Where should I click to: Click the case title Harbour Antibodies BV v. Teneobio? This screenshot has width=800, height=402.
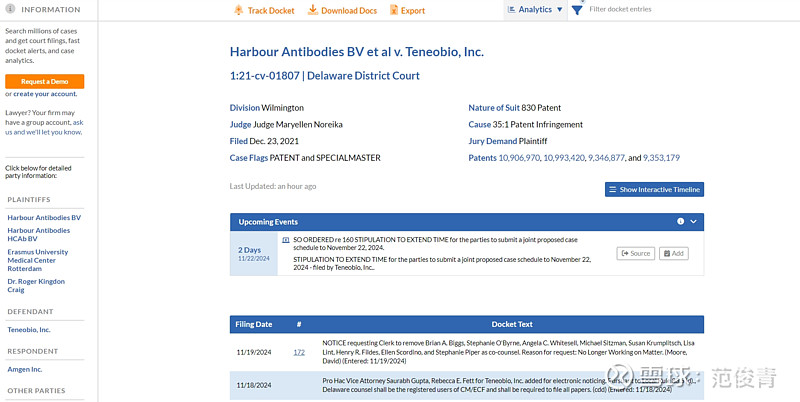[357, 52]
